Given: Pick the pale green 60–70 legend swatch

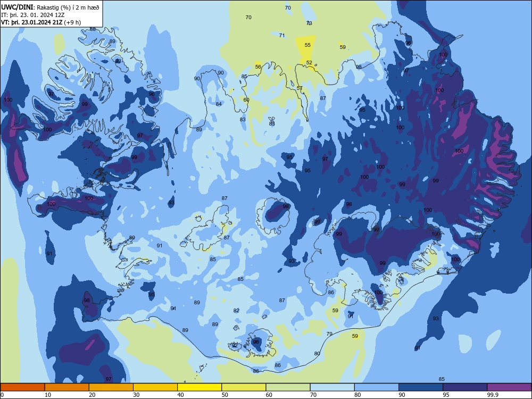Looking at the screenshot, I should [x=288, y=387].
